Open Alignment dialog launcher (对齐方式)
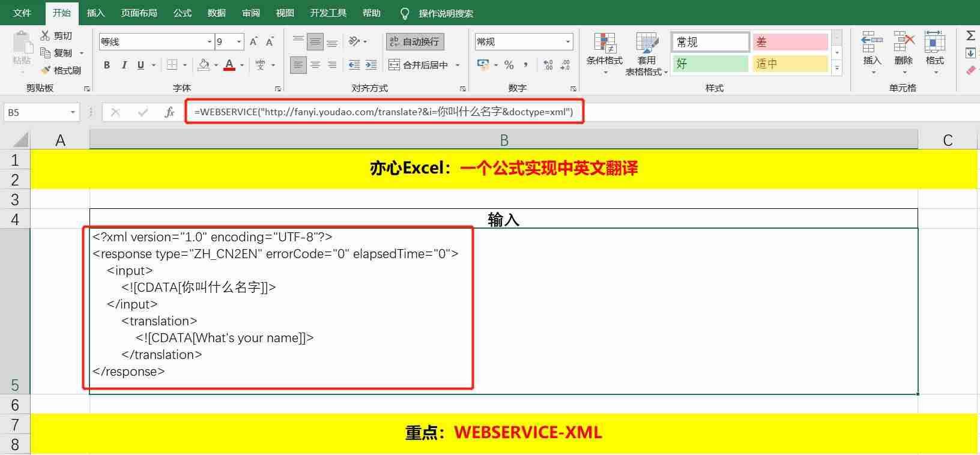The height and width of the screenshot is (455, 980). tap(463, 88)
